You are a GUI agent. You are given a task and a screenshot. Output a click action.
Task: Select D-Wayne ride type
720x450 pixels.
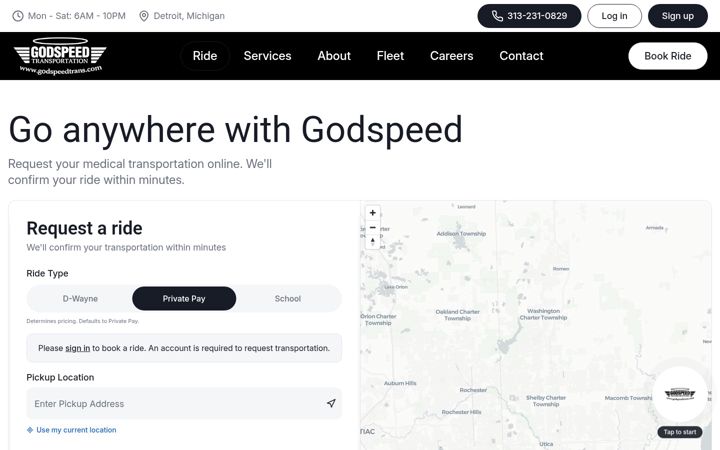coord(80,298)
